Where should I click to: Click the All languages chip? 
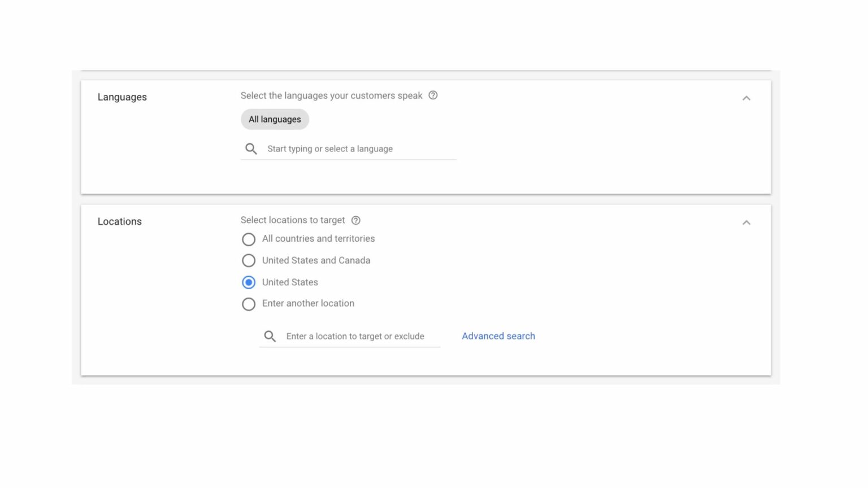[x=275, y=119]
